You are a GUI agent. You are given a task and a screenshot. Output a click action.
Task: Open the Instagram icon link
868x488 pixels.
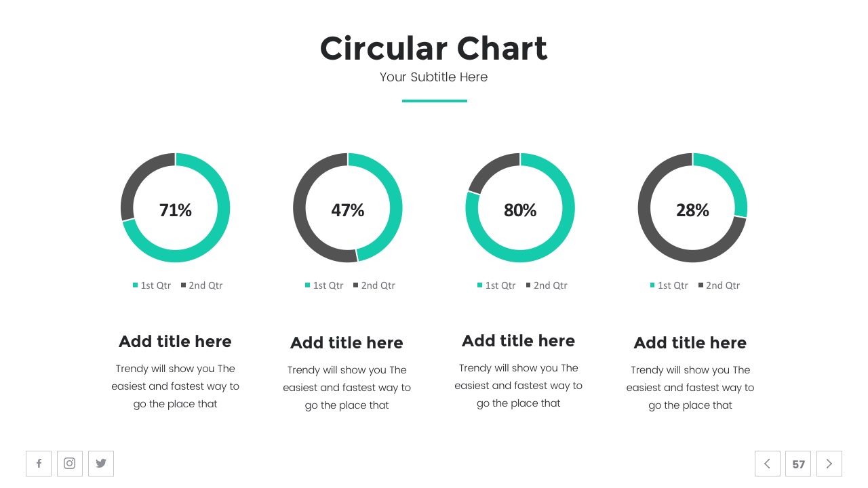point(70,464)
